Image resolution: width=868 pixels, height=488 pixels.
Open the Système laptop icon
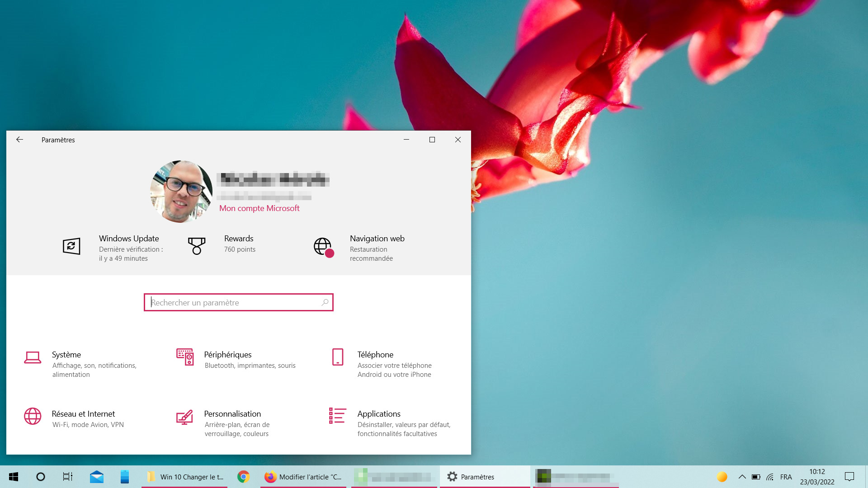click(33, 358)
